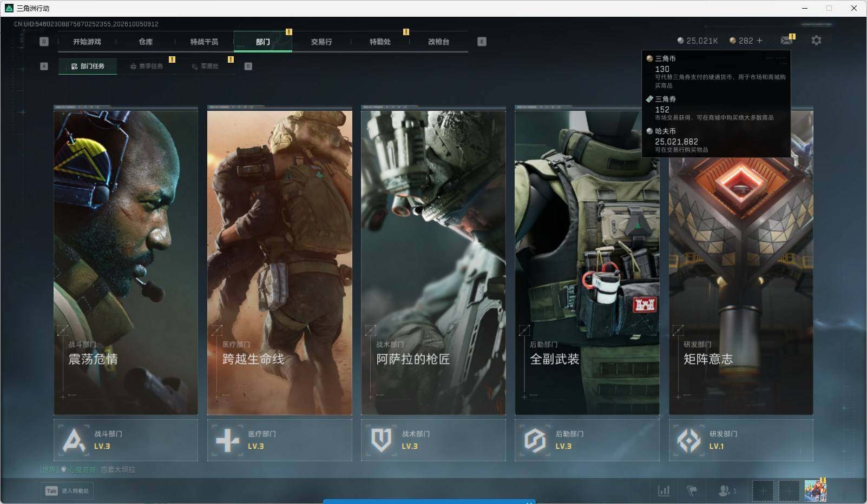Click the Tab 进入特勤处 button
The image size is (867, 504).
pos(67,490)
